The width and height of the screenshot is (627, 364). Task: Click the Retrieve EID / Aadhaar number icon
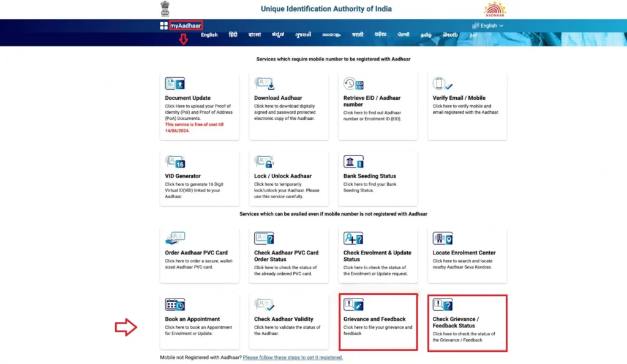(353, 84)
